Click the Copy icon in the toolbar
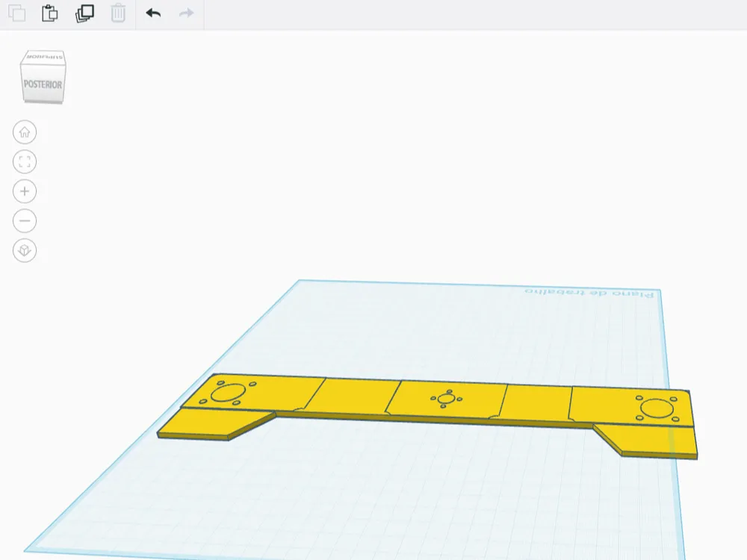This screenshot has height=560, width=747. point(16,13)
